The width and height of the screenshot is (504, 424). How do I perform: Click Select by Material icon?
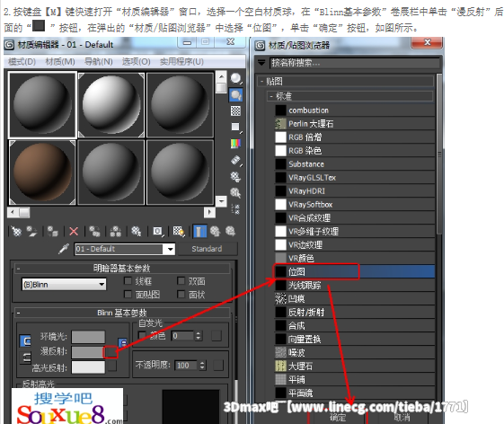[235, 193]
